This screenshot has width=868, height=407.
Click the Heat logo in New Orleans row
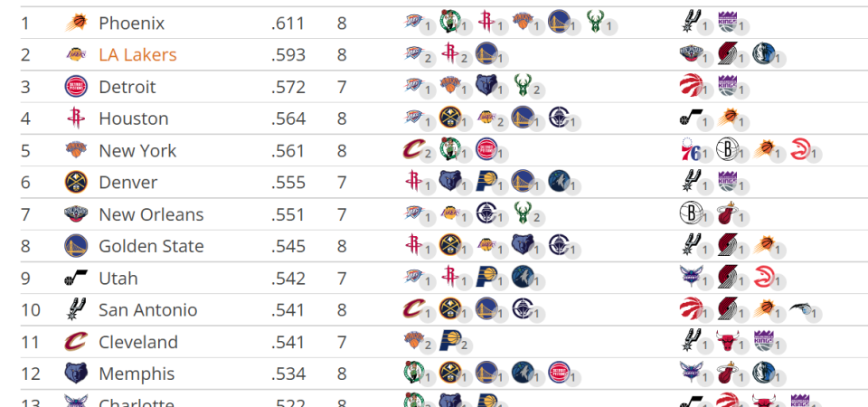pos(726,213)
